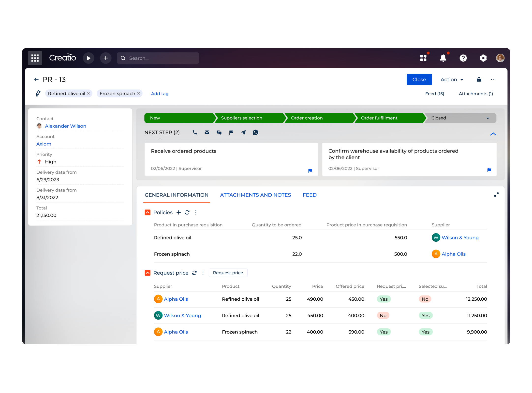
Task: Select the phone call icon in Next Step
Action: [194, 132]
